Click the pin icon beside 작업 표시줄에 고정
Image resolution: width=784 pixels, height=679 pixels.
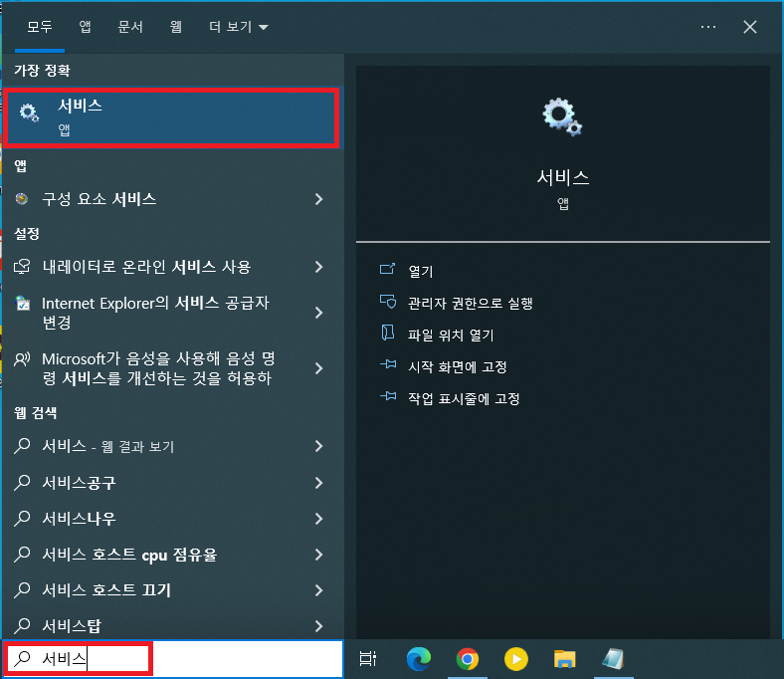coord(388,397)
